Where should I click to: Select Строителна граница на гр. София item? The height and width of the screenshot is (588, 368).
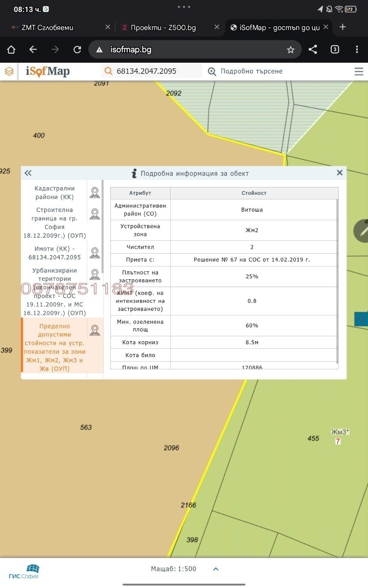54,223
